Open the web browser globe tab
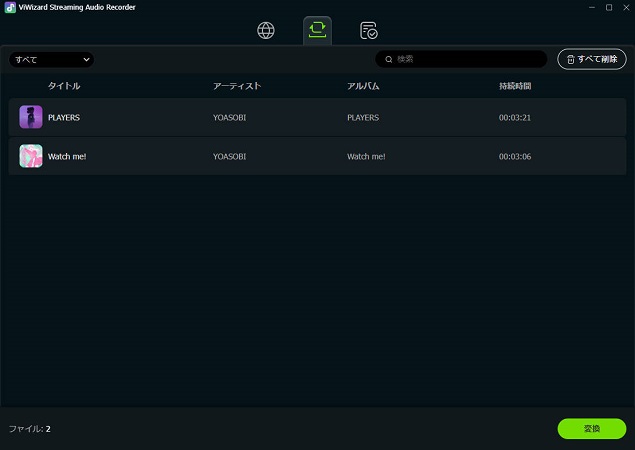 pyautogui.click(x=266, y=30)
